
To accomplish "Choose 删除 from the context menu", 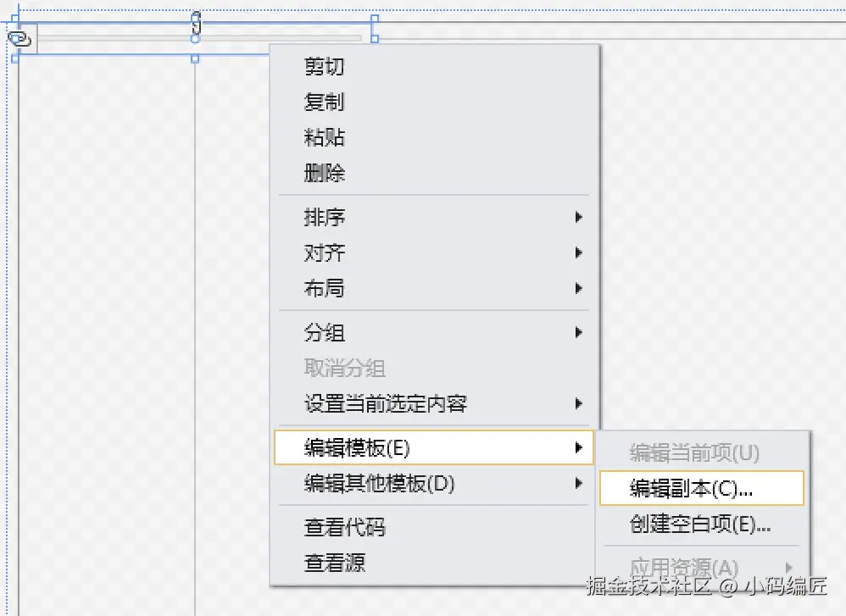I will (434, 173).
